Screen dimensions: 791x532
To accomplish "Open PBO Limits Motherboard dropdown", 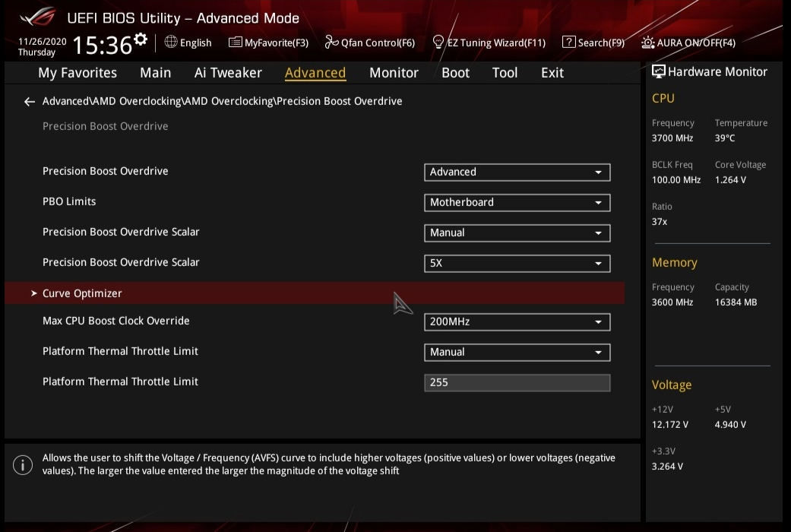I will tap(517, 202).
